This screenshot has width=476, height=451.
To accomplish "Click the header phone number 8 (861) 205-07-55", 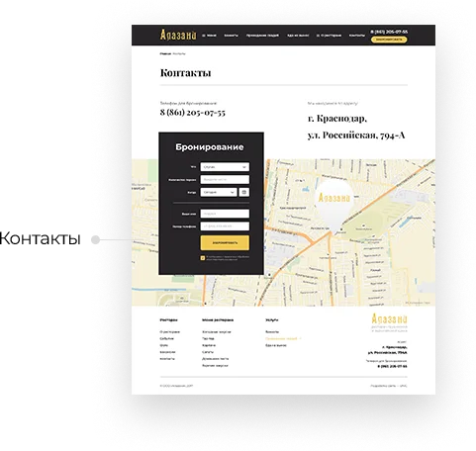I will pyautogui.click(x=389, y=32).
